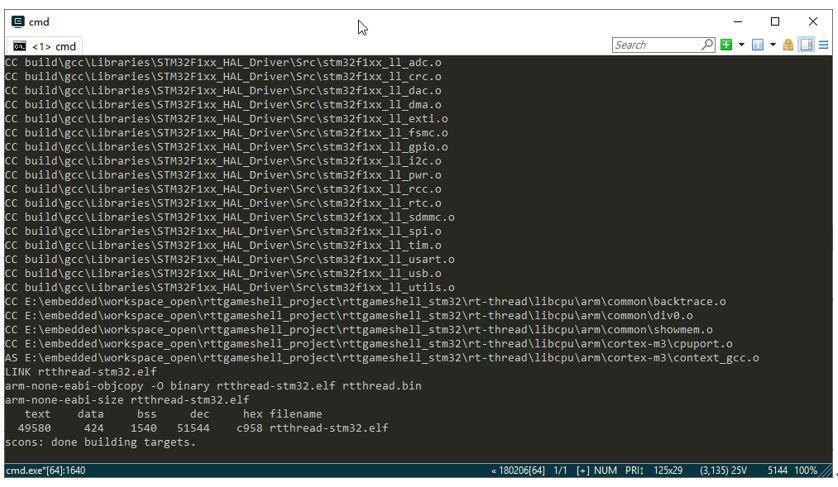Click the [+] new console status button
The image size is (838, 487).
pos(583,470)
